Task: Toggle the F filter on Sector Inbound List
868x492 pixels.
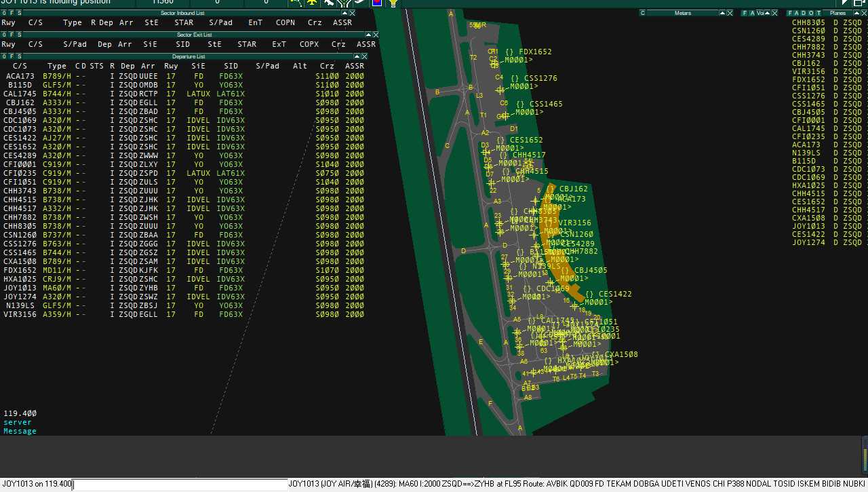Action: click(12, 13)
